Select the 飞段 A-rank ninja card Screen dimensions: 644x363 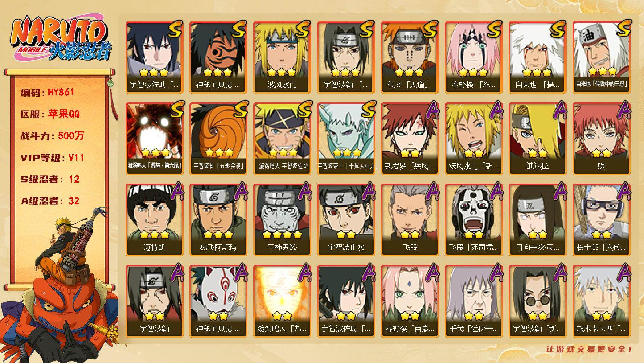click(410, 220)
